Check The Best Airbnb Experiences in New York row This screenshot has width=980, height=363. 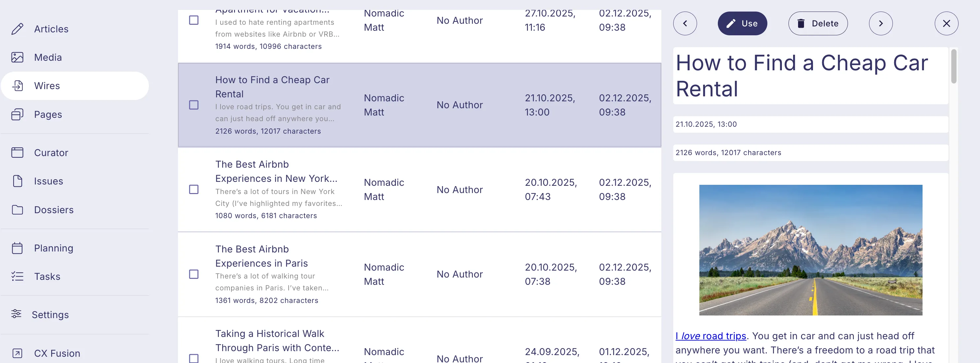pyautogui.click(x=193, y=189)
